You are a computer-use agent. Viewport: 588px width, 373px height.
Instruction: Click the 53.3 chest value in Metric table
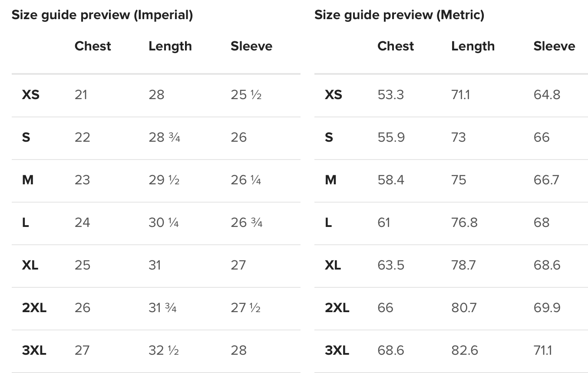pyautogui.click(x=390, y=95)
